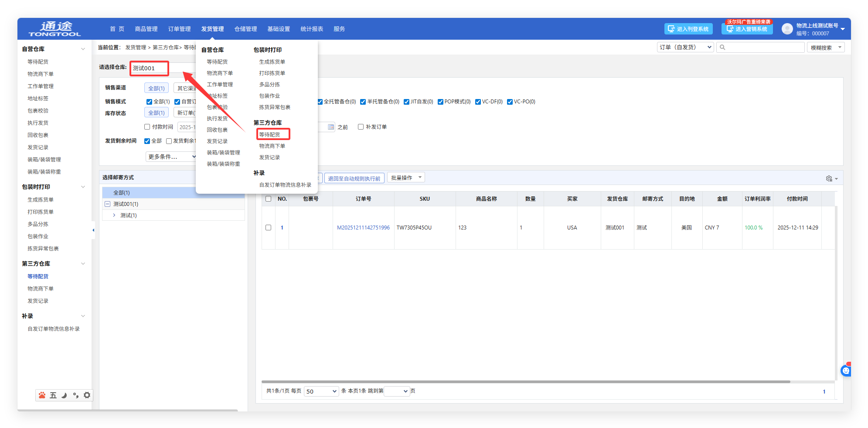
Task: Click the user avatar icon
Action: [787, 29]
